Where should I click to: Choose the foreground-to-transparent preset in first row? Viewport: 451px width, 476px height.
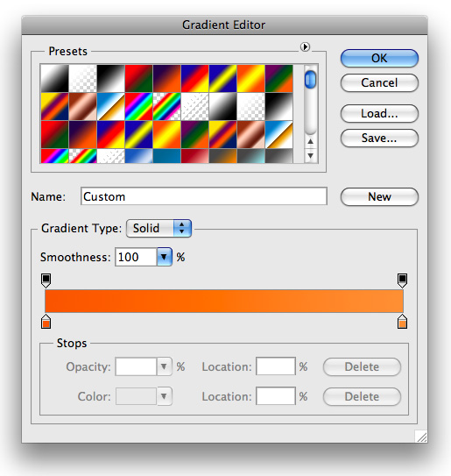tap(83, 78)
